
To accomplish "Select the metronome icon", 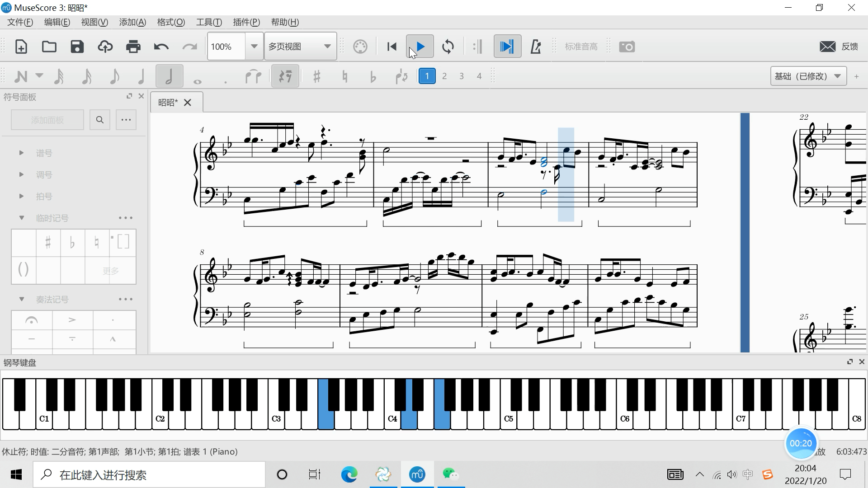I will [535, 47].
